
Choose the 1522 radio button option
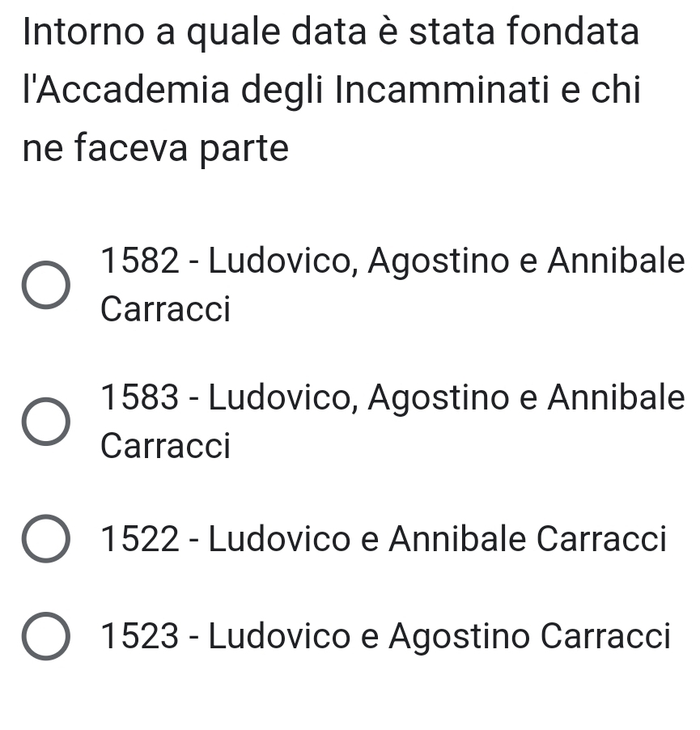click(45, 538)
